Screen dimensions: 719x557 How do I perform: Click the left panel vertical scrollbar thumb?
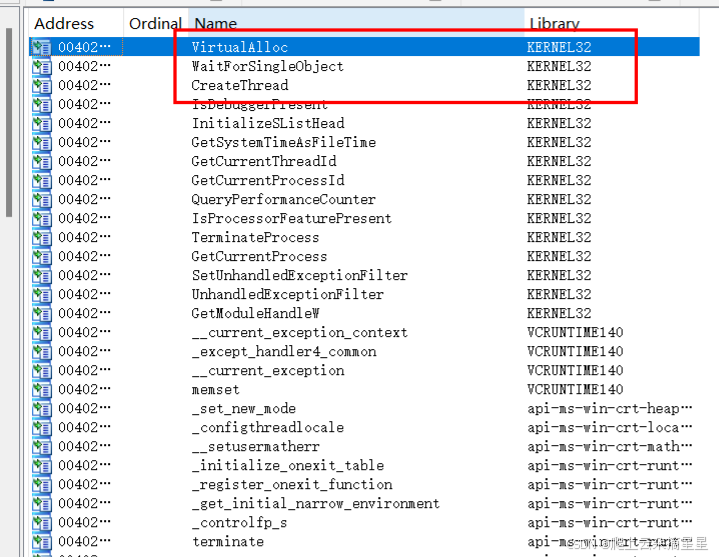[9, 122]
